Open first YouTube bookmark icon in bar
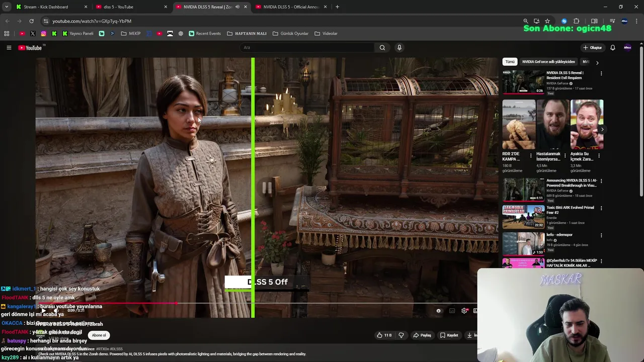Image resolution: width=644 pixels, height=362 pixels. (x=22, y=34)
